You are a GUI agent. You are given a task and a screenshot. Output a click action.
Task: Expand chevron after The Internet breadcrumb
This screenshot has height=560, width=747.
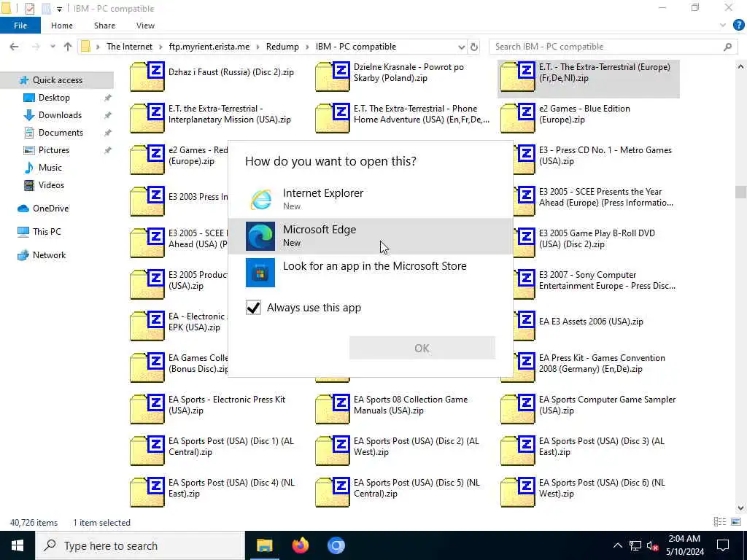160,47
